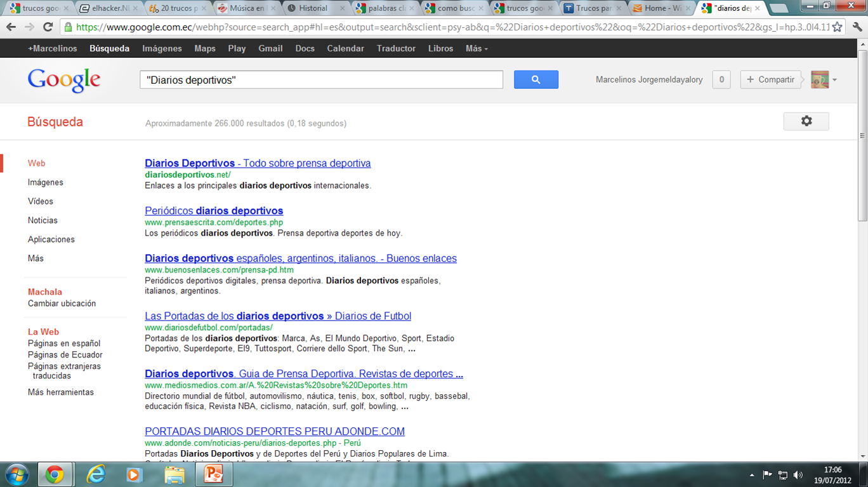
Task: Open the profile picture dropdown arrow
Action: click(836, 80)
